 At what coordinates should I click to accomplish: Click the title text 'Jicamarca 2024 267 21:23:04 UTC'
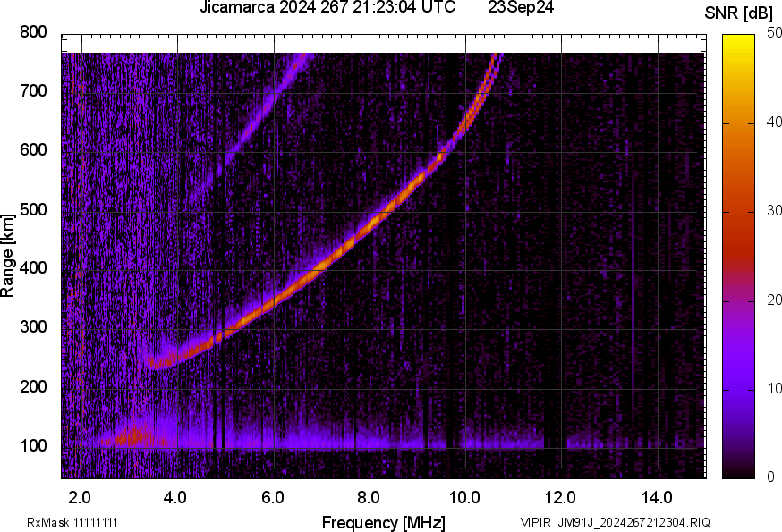pos(327,7)
